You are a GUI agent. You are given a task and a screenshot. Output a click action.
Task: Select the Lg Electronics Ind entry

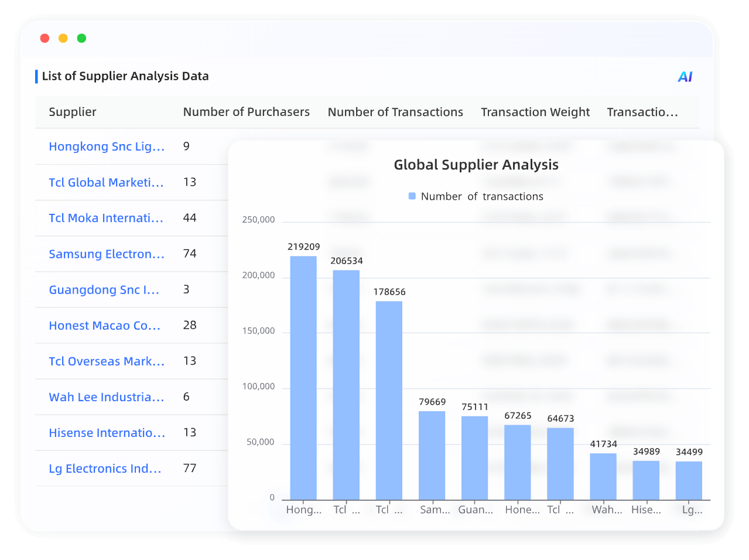click(105, 468)
